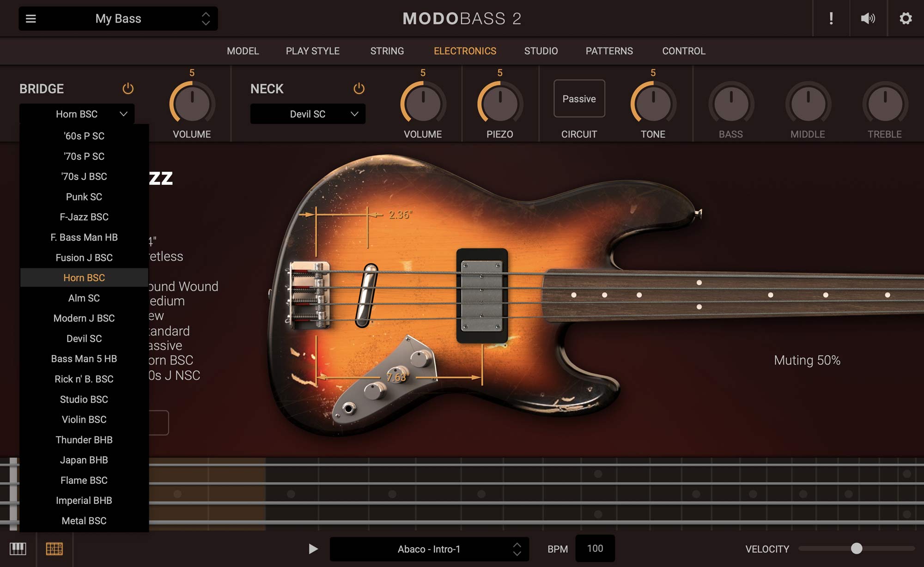
Task: Show the pattern grid view icon
Action: coord(55,549)
